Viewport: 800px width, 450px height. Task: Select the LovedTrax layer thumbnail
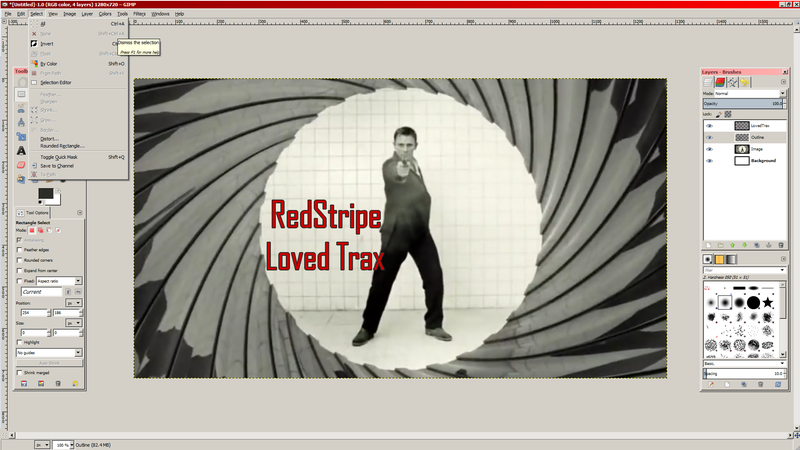742,126
